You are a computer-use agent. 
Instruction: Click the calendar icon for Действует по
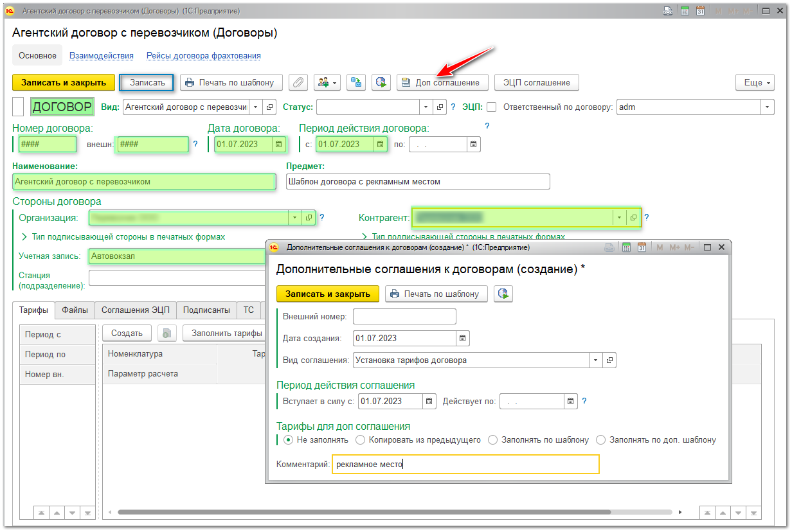click(x=570, y=402)
